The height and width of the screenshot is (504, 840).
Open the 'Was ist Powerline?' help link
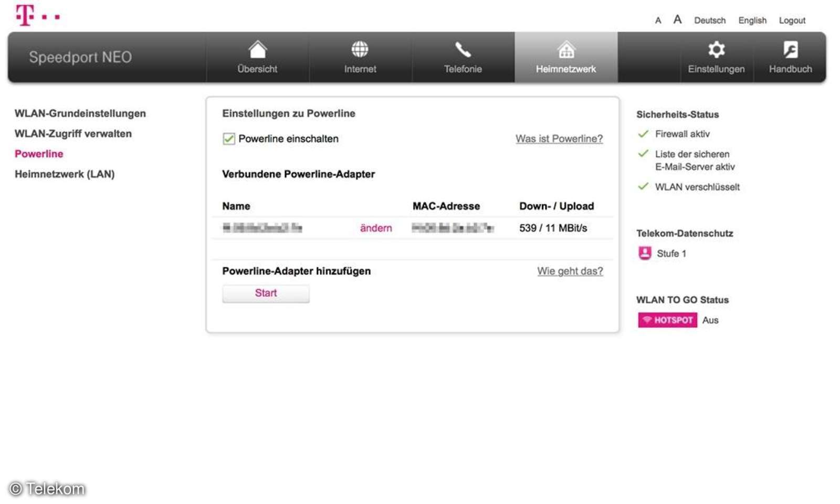559,139
